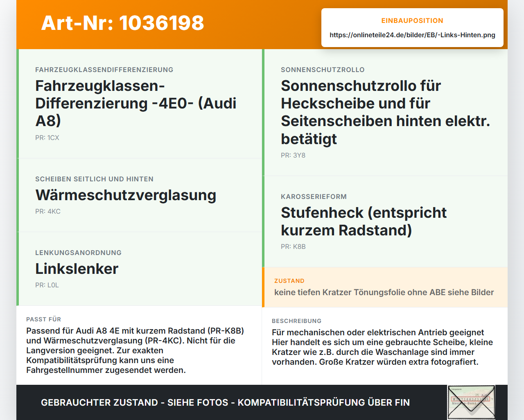Select the Linkslenker title
This screenshot has width=524, height=420.
tap(77, 269)
